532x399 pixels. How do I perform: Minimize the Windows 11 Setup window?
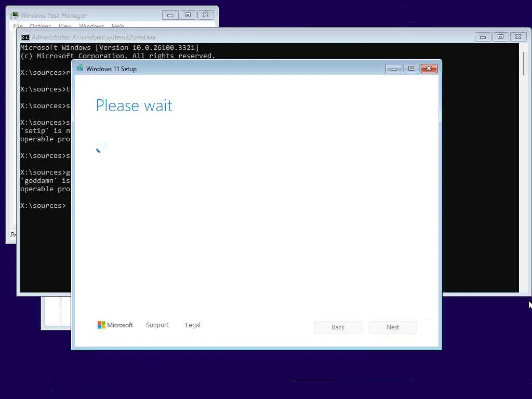[394, 69]
